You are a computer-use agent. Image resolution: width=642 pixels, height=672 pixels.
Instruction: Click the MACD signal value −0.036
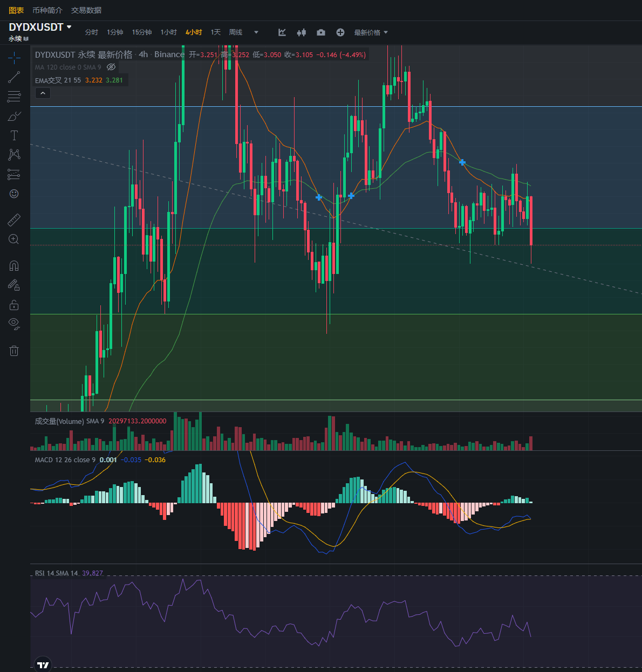point(155,460)
